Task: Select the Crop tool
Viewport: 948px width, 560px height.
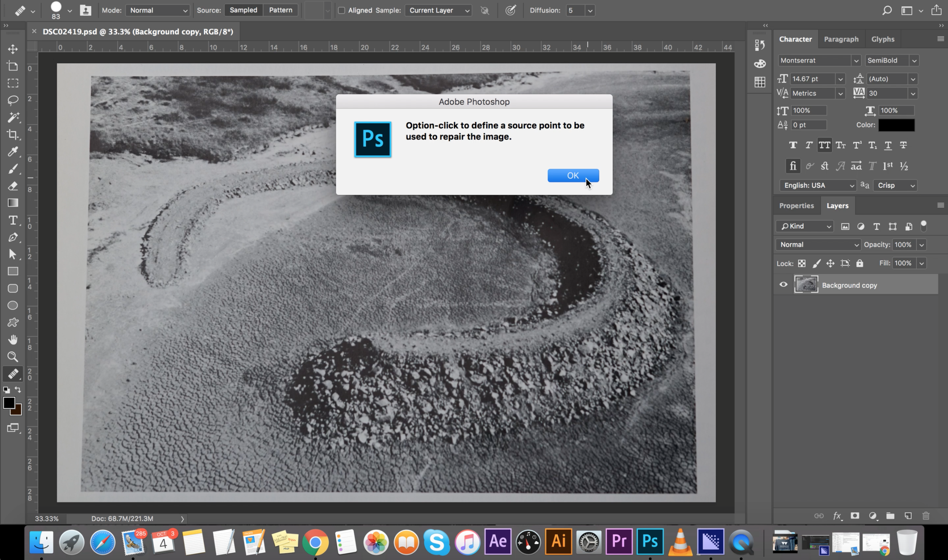Action: [13, 134]
